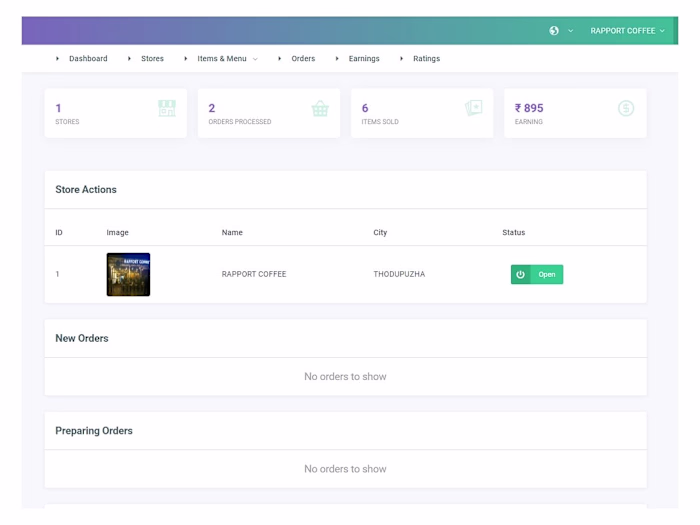Image resolution: width=700 pixels, height=525 pixels.
Task: Click the arrow bullet before Dashboard
Action: [x=57, y=58]
